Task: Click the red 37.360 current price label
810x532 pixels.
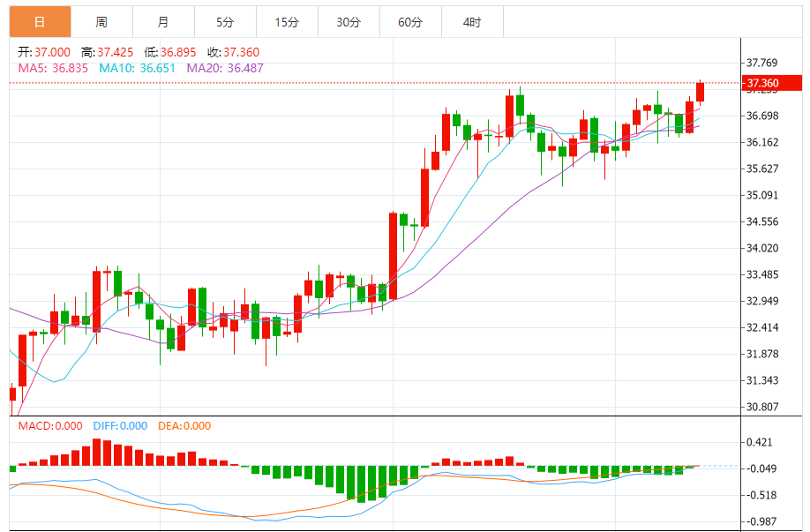Action: click(772, 83)
